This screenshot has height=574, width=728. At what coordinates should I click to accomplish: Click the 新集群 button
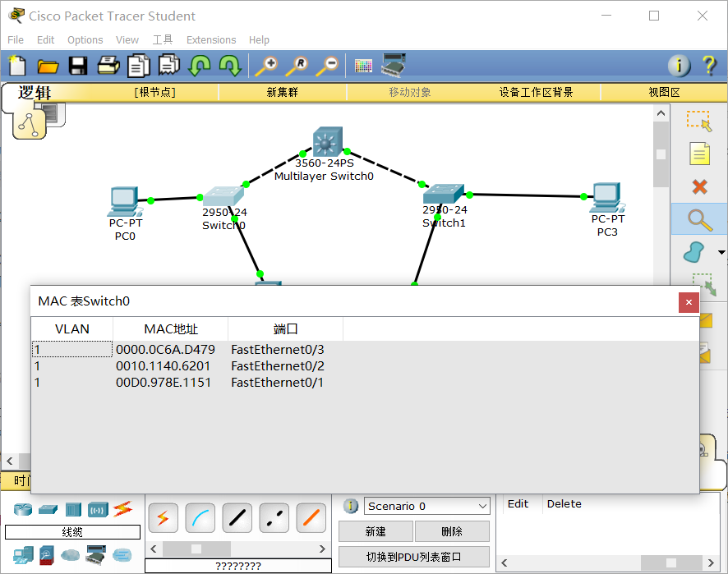[283, 92]
